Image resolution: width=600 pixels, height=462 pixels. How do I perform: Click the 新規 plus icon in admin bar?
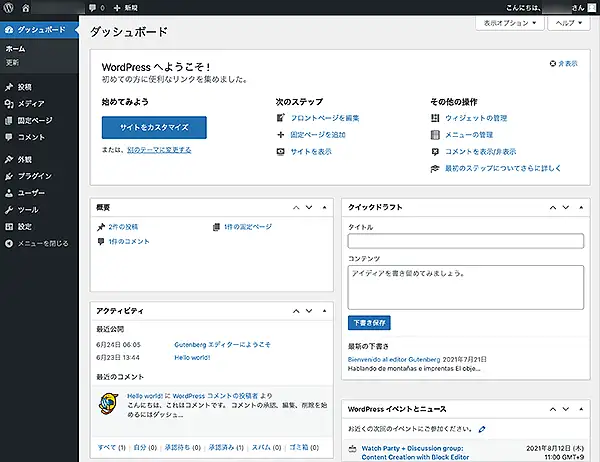click(x=117, y=8)
